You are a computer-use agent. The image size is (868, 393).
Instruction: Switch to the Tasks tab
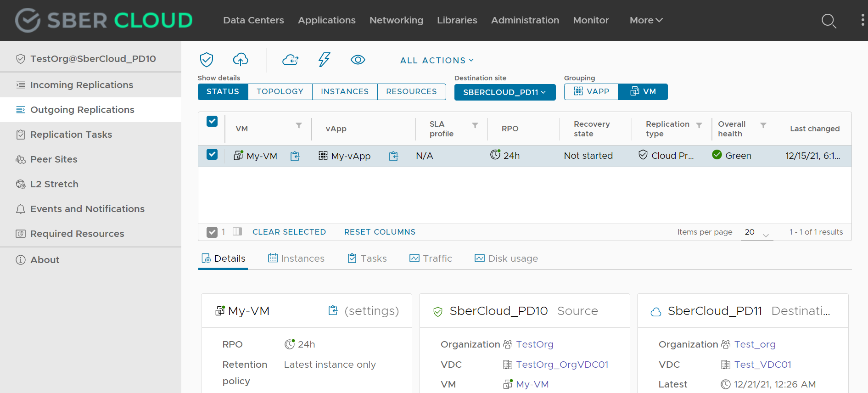(367, 258)
